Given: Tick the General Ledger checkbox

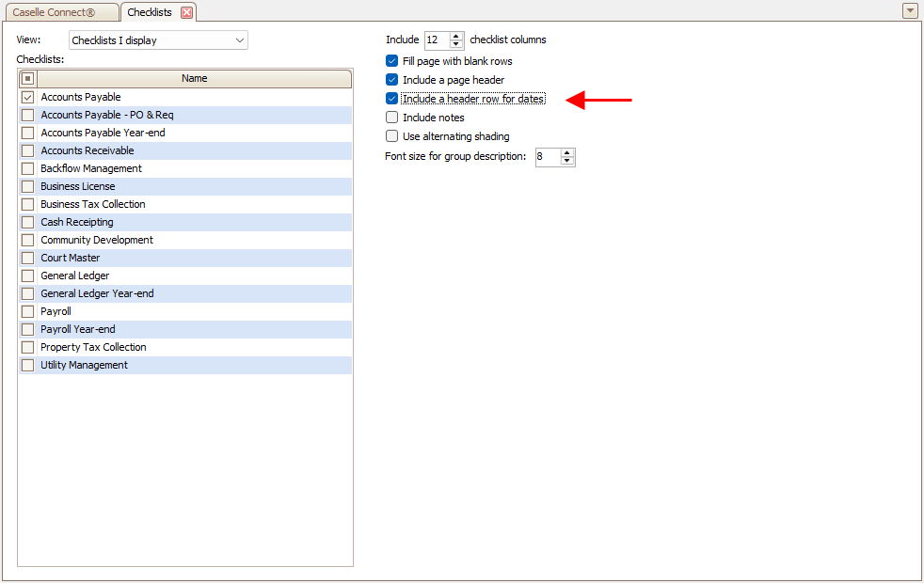Looking at the screenshot, I should [28, 276].
